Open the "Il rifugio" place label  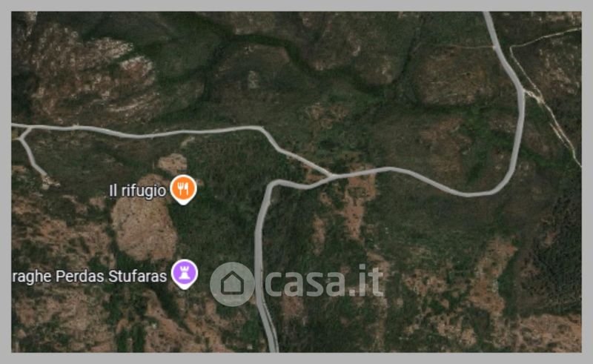137,191
